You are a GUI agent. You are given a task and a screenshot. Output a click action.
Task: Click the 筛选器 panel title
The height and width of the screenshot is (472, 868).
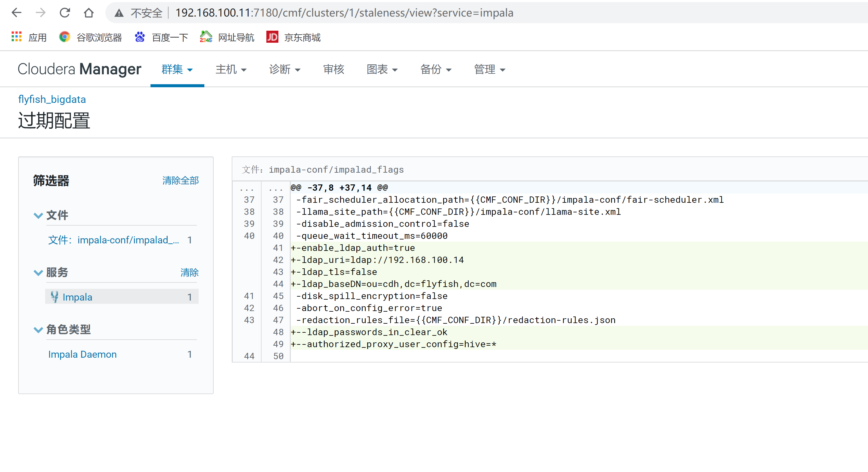click(x=51, y=180)
